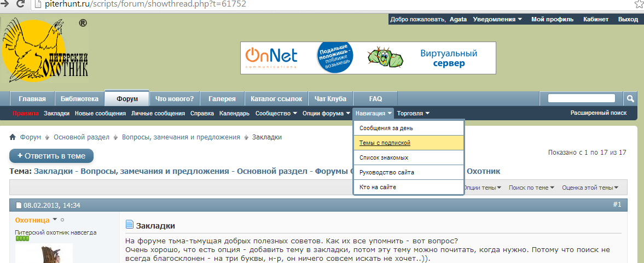Screen dimensions: 644x263
Task: Select Темы с подпиской menu item
Action: pyautogui.click(x=385, y=143)
